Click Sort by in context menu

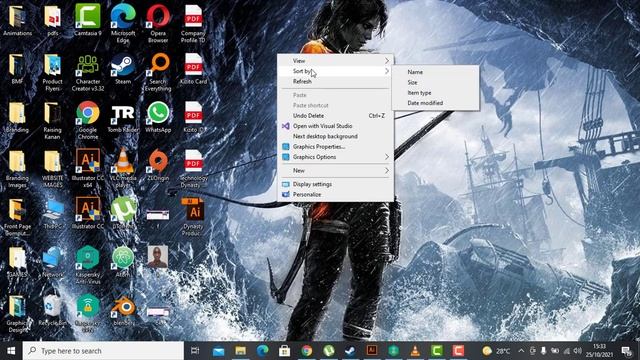(336, 71)
